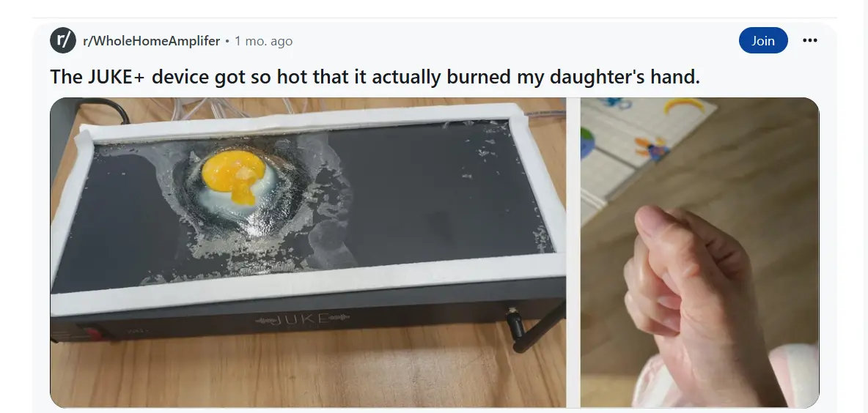Viewport: 868px width, 413px height.
Task: Click the word 'JUKE+' in the post title
Action: [x=116, y=77]
